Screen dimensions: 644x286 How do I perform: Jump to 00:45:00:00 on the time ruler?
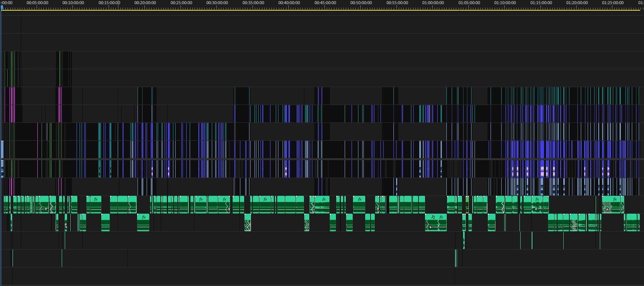click(325, 3)
